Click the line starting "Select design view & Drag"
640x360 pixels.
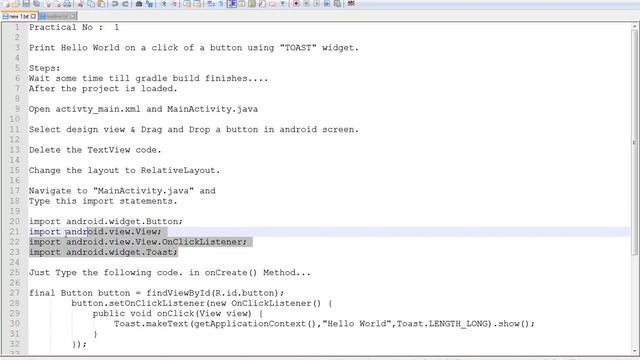193,129
